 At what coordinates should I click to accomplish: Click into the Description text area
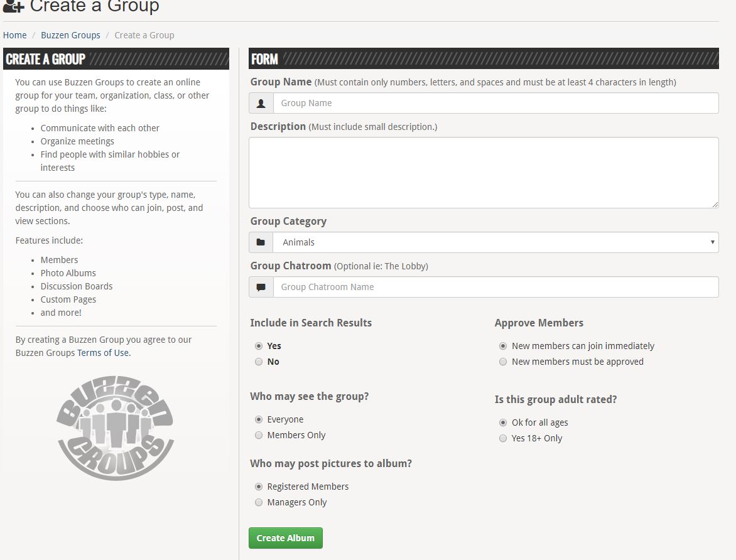coord(484,173)
